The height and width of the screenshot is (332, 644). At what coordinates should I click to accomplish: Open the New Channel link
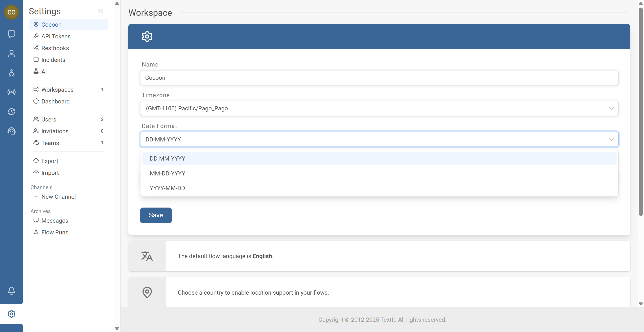(58, 196)
